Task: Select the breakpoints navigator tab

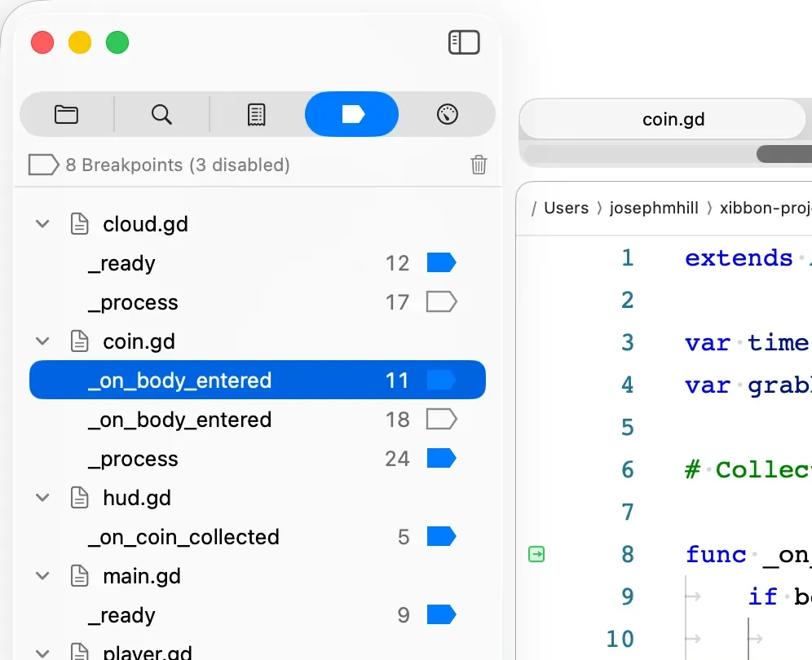Action: [x=351, y=114]
